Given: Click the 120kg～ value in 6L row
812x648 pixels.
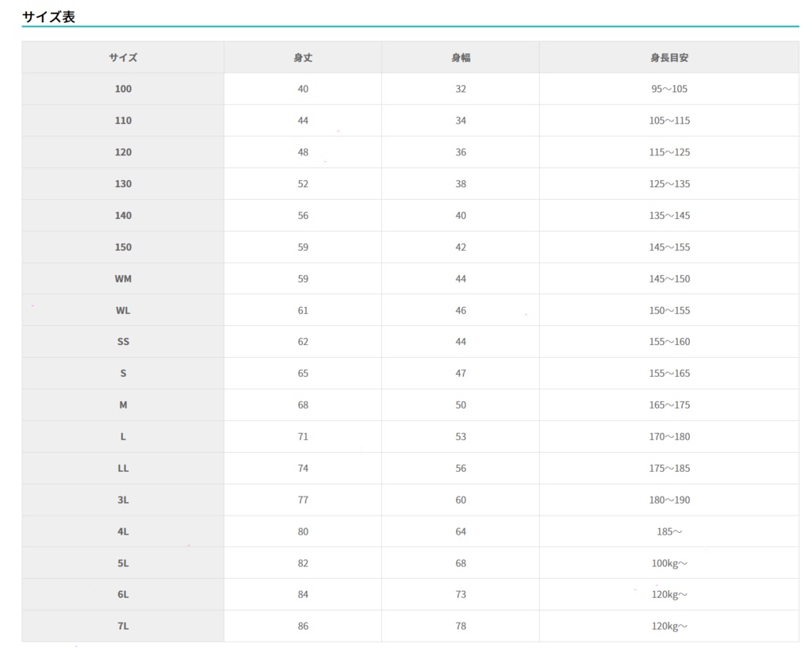Looking at the screenshot, I should tap(669, 595).
